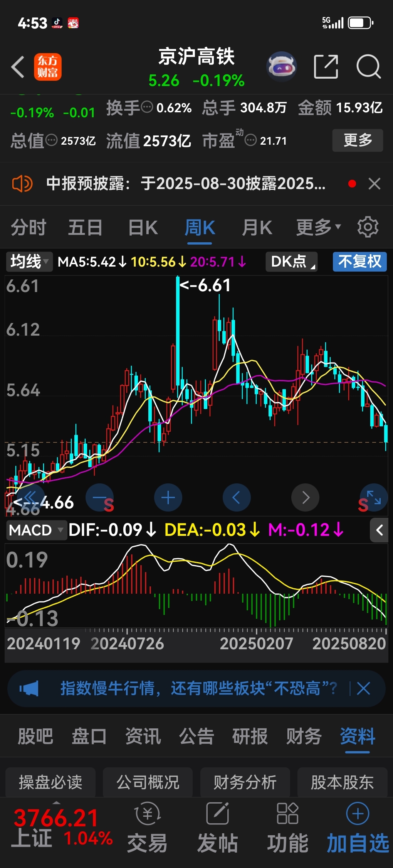This screenshot has width=393, height=868.
Task: Tap the 市盈 info icon
Action: 250,140
